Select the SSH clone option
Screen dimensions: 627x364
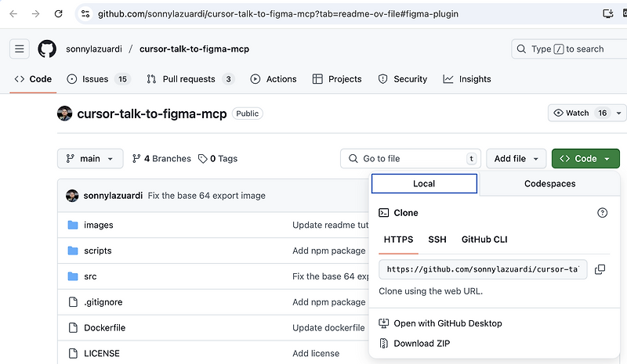pyautogui.click(x=437, y=239)
